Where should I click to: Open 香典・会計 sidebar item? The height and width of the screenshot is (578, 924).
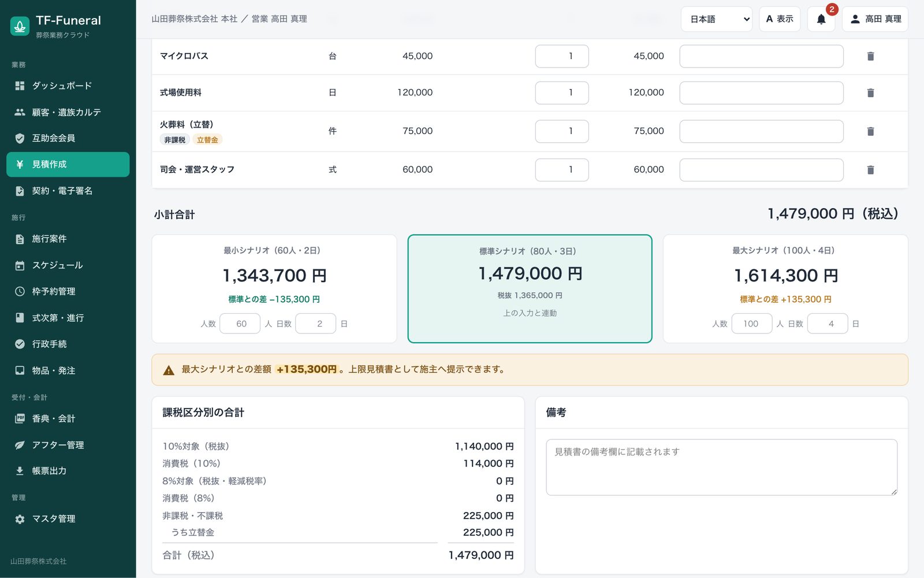(68, 418)
